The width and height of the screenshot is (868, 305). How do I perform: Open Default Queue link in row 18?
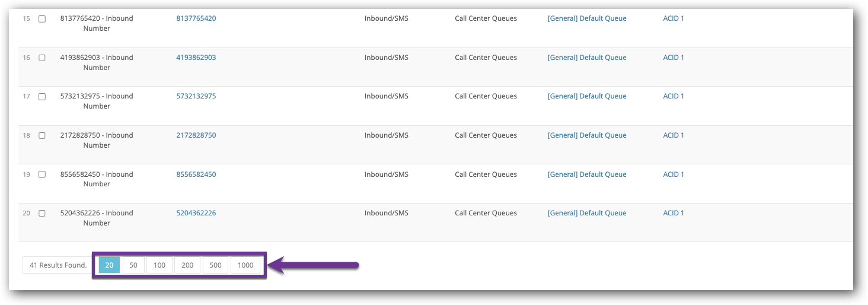pos(587,135)
